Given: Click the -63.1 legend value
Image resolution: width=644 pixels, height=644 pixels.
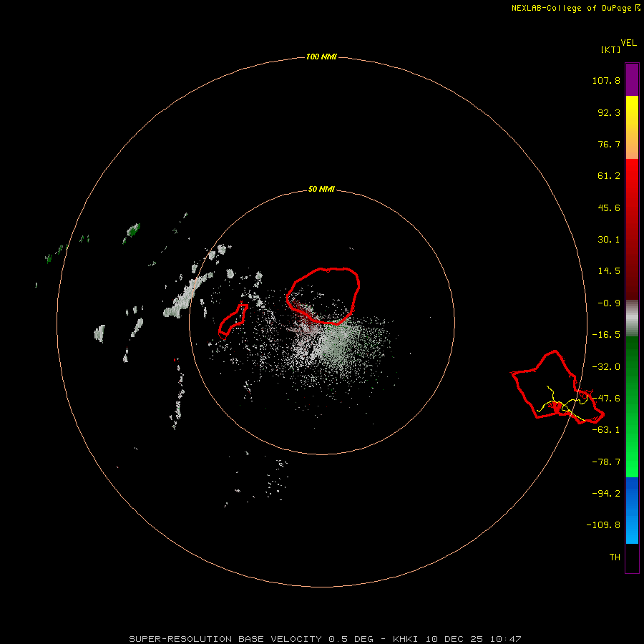Looking at the screenshot, I should (x=606, y=430).
